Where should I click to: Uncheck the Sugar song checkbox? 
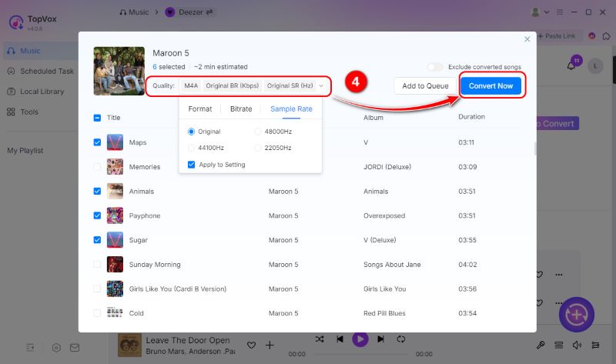click(x=97, y=240)
